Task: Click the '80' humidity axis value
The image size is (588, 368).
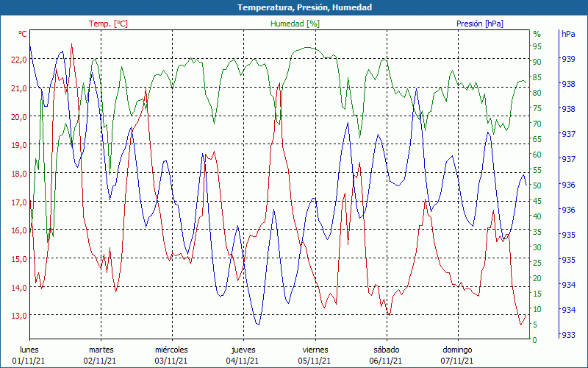Action: tap(537, 93)
